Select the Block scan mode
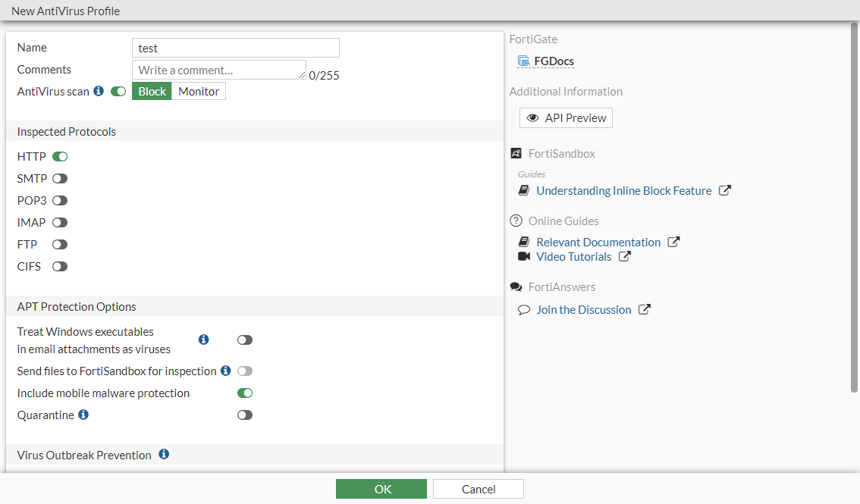Image resolution: width=860 pixels, height=504 pixels. tap(152, 91)
